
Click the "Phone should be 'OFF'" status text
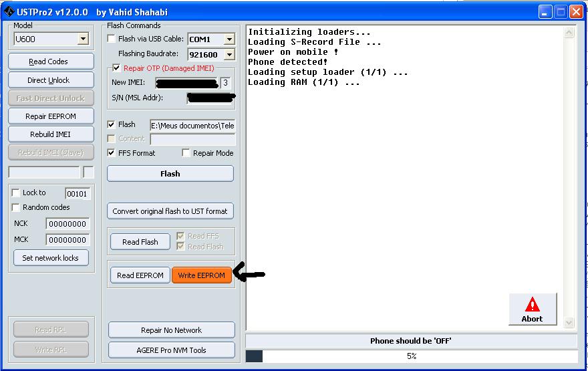pyautogui.click(x=411, y=341)
